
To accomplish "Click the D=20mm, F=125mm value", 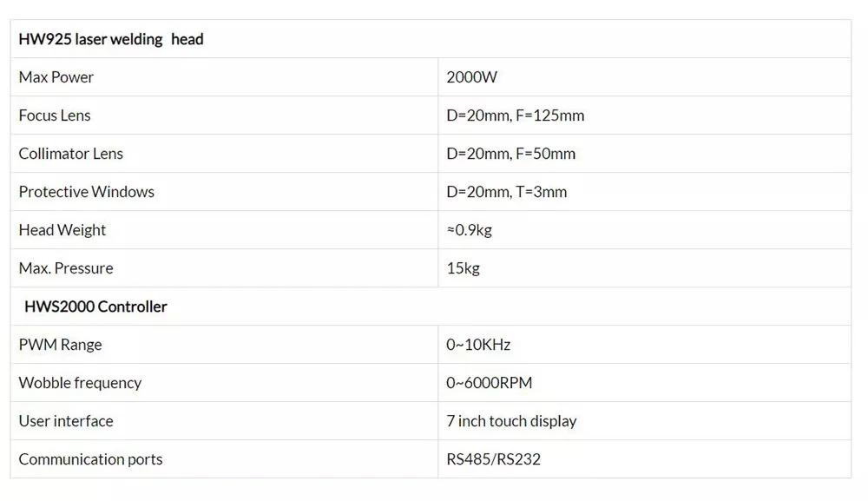I will point(516,115).
